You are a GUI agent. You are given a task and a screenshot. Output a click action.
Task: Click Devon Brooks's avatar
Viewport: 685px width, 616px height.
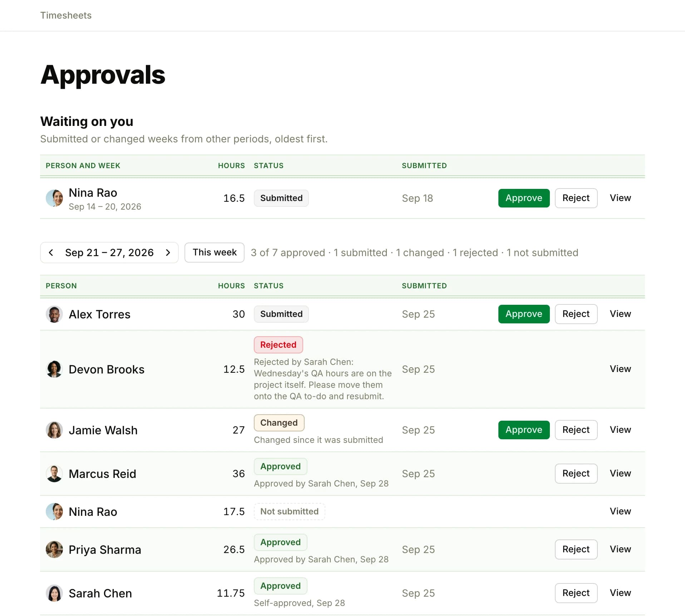(54, 369)
